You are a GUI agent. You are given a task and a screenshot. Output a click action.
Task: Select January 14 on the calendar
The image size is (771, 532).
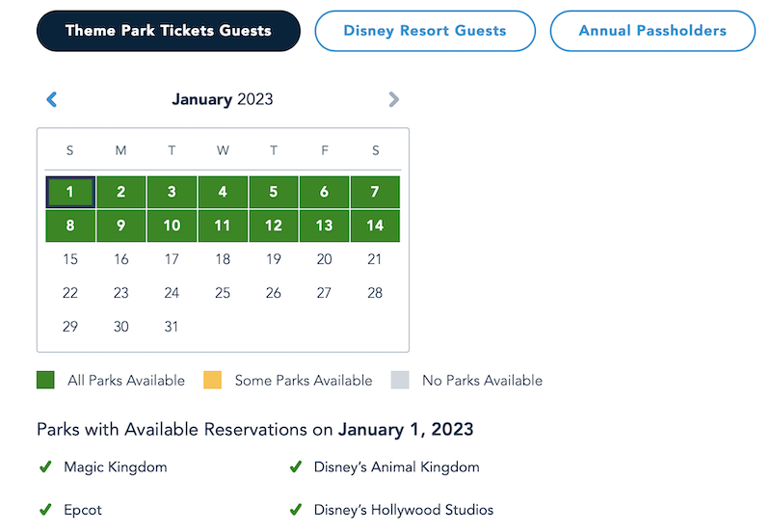375,226
